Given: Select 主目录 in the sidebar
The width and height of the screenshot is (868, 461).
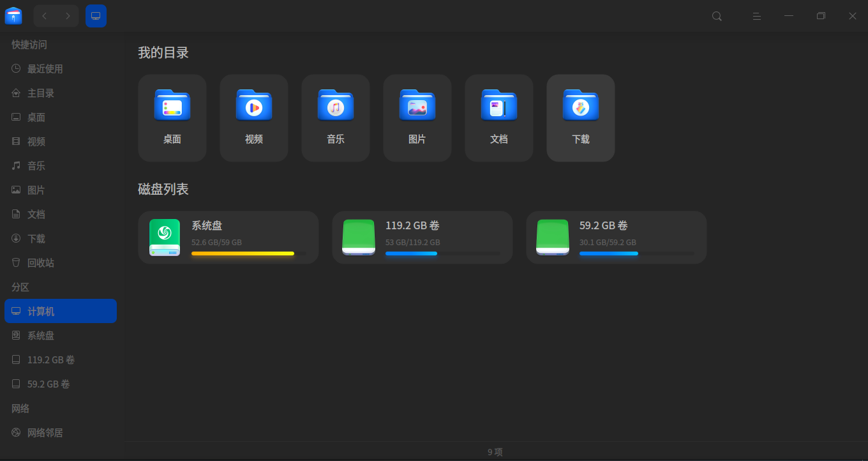Looking at the screenshot, I should [61, 93].
